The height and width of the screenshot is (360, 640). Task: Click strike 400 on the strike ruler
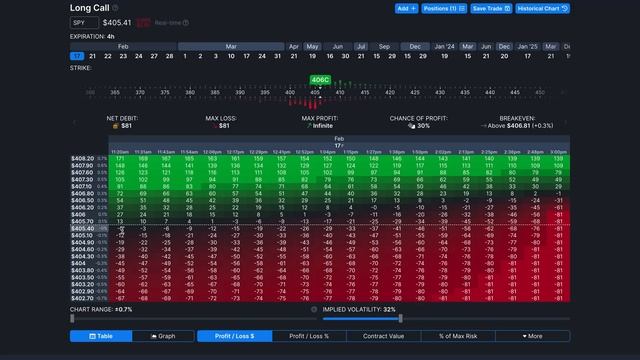pyautogui.click(x=290, y=93)
